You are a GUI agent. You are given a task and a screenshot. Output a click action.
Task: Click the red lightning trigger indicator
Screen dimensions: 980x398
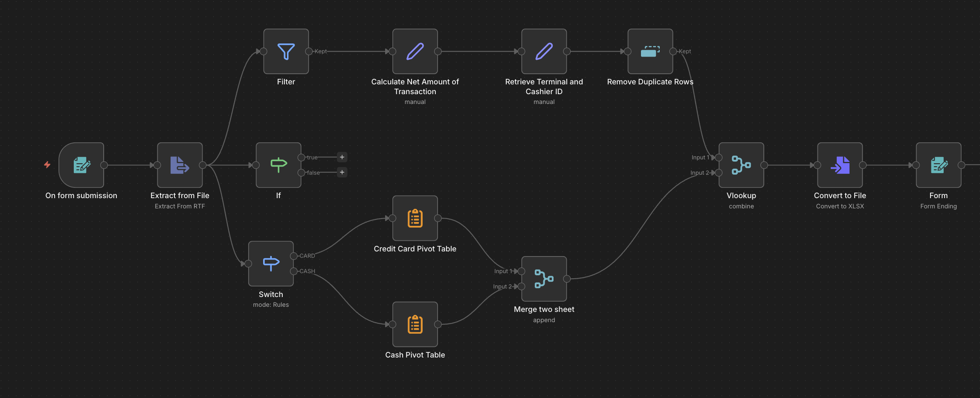pyautogui.click(x=47, y=164)
